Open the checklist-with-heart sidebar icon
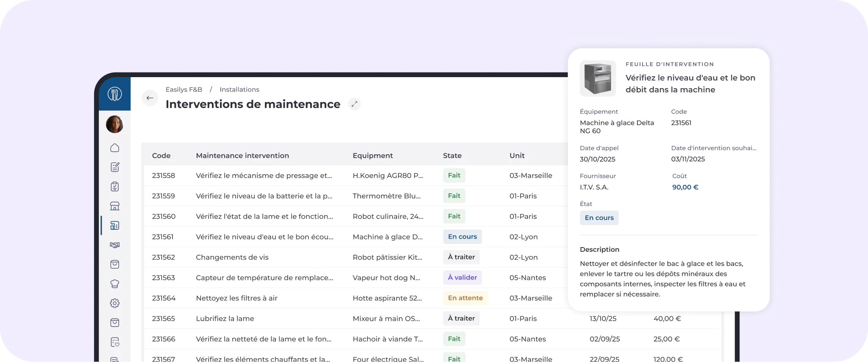868x362 pixels. [114, 342]
